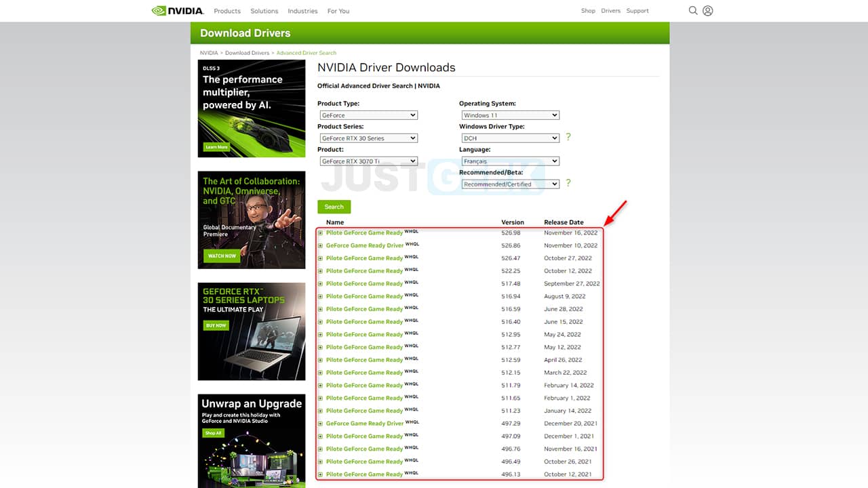Expand the driver row version 497.29

pos(321,424)
